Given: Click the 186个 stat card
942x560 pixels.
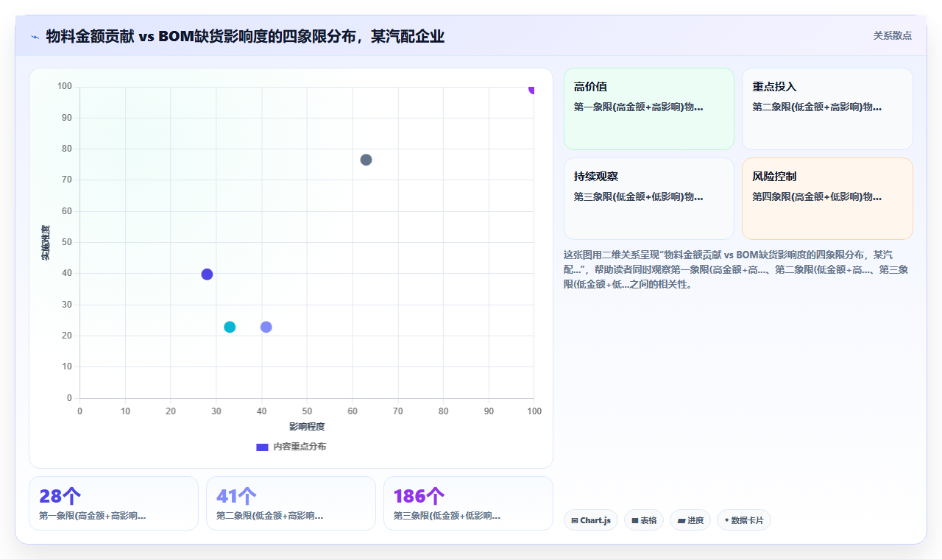Looking at the screenshot, I should [x=468, y=503].
